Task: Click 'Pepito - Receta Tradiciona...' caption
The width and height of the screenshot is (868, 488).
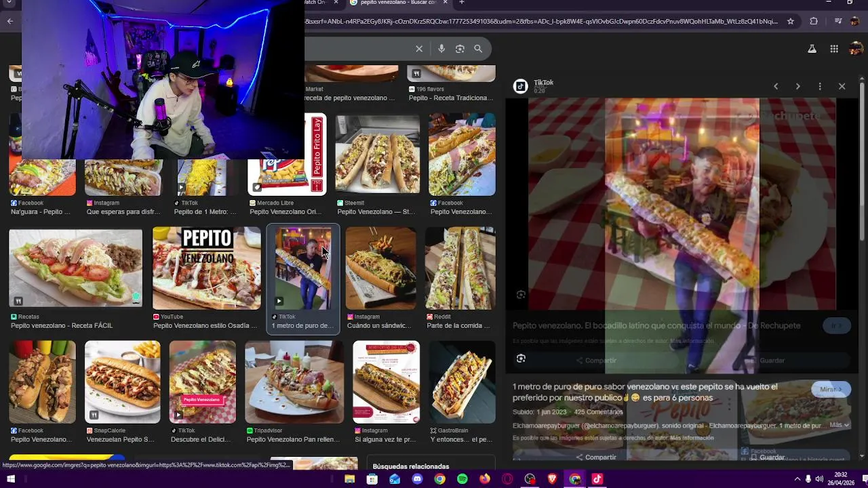Action: pyautogui.click(x=451, y=98)
